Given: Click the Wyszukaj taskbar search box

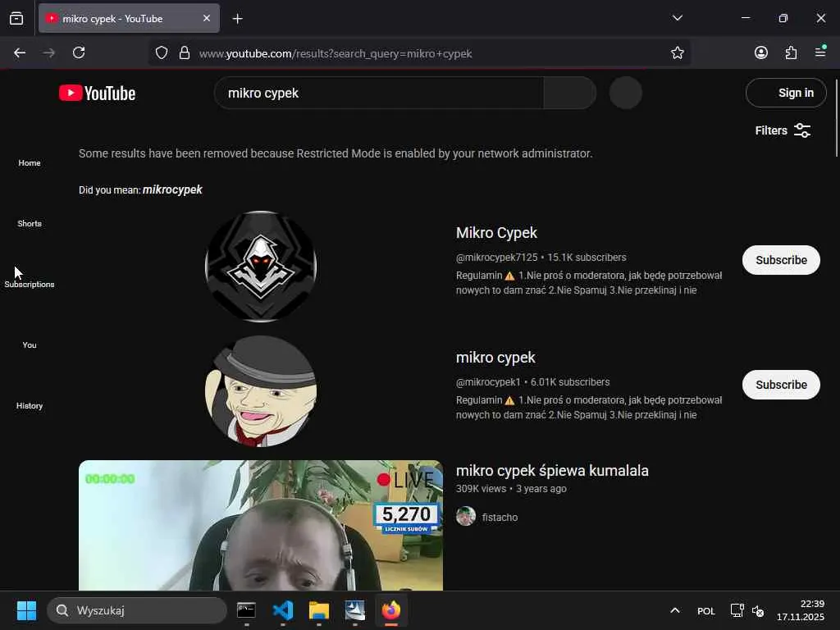Looking at the screenshot, I should [137, 610].
